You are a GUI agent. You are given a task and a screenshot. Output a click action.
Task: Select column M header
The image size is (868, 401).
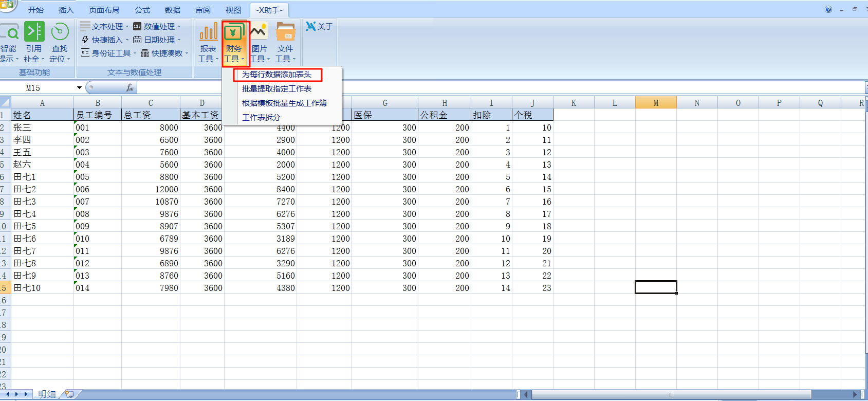(x=656, y=103)
